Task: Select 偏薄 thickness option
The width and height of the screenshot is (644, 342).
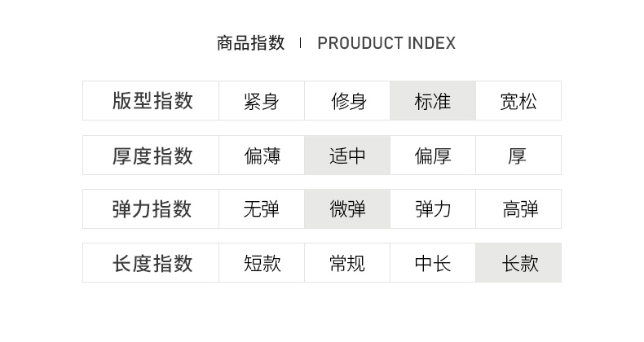Action: [x=262, y=156]
